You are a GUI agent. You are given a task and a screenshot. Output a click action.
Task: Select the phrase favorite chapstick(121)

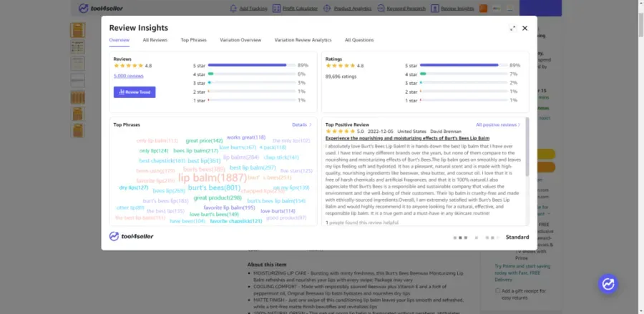(236, 221)
